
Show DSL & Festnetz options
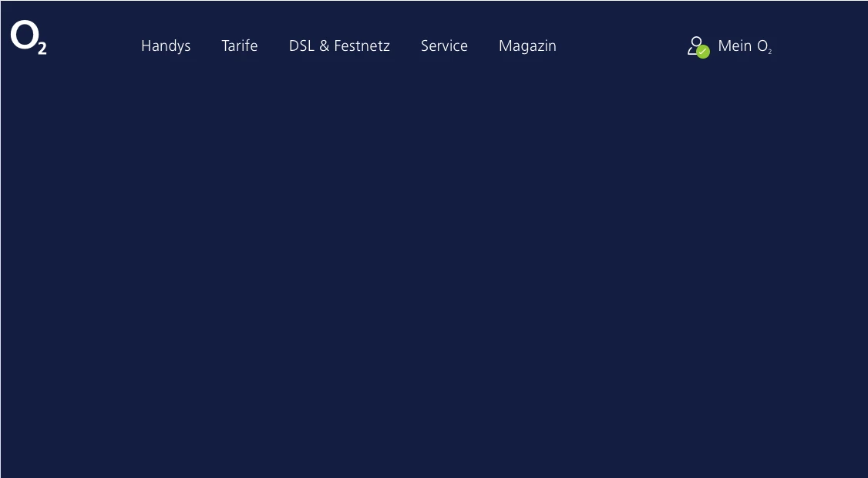click(x=339, y=45)
